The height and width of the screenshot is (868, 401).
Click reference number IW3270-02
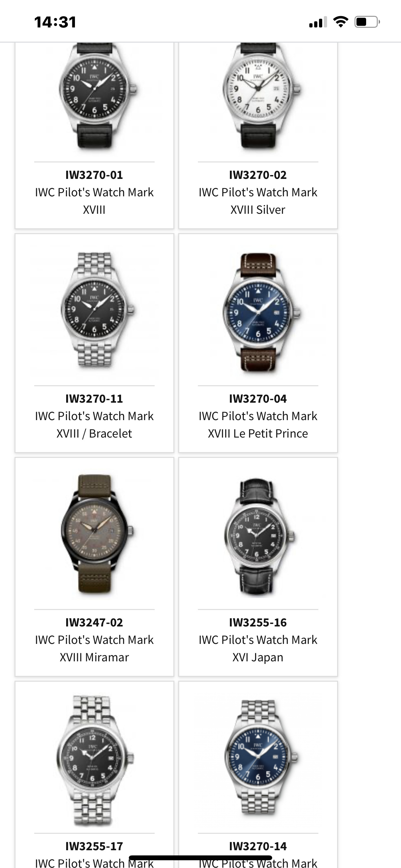(x=258, y=175)
